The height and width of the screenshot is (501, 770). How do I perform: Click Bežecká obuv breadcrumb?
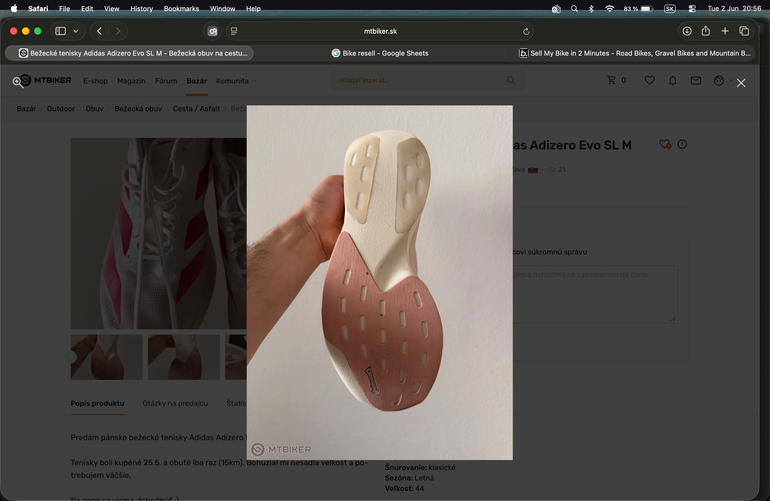pos(138,109)
